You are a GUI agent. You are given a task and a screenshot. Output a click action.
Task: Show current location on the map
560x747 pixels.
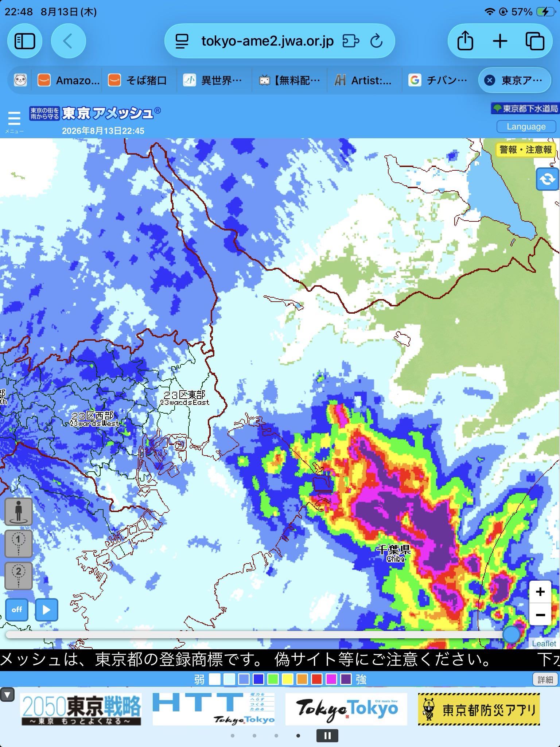tap(18, 511)
